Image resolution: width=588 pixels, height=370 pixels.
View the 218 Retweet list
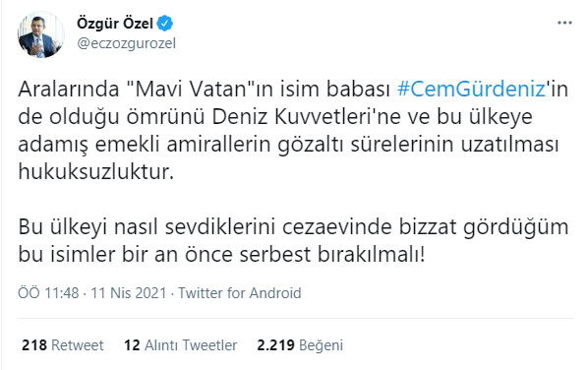click(x=63, y=345)
